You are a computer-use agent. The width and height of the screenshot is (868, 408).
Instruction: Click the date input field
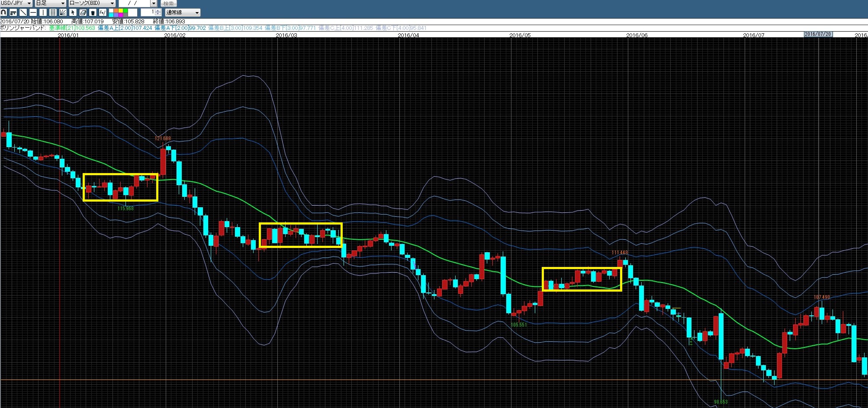click(x=135, y=3)
